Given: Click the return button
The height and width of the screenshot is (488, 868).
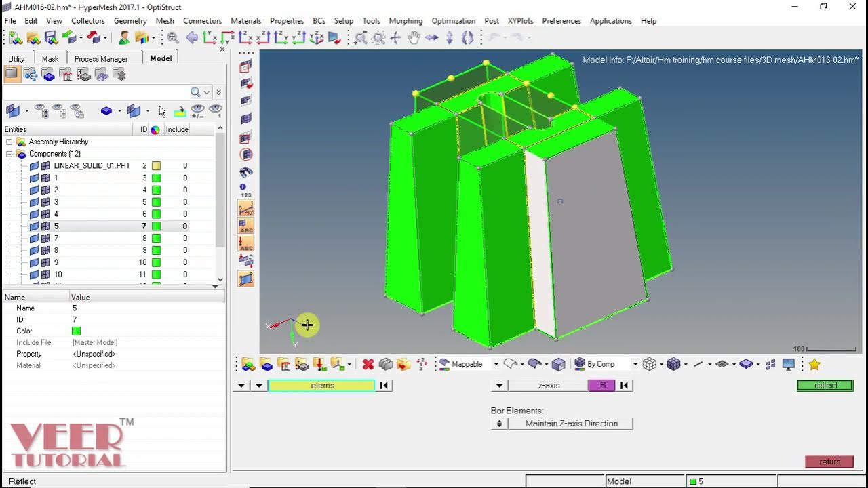Looking at the screenshot, I should 829,462.
